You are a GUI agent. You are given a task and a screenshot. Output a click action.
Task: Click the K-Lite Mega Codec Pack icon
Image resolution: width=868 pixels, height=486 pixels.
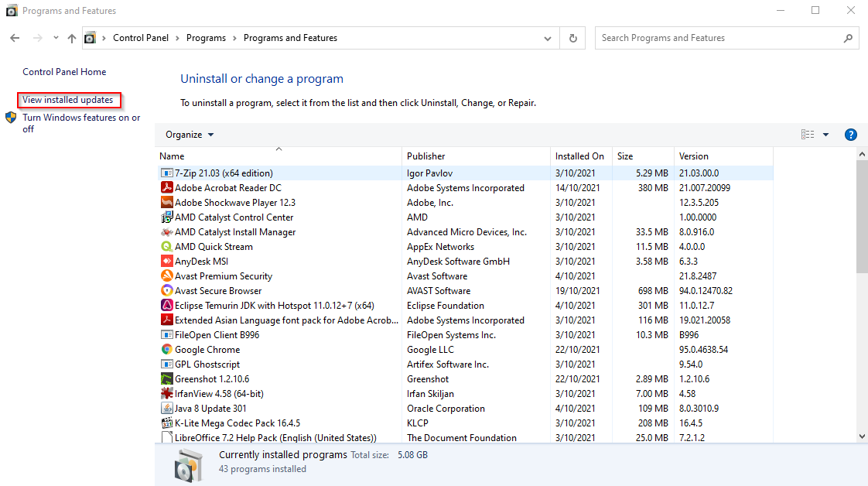point(166,423)
